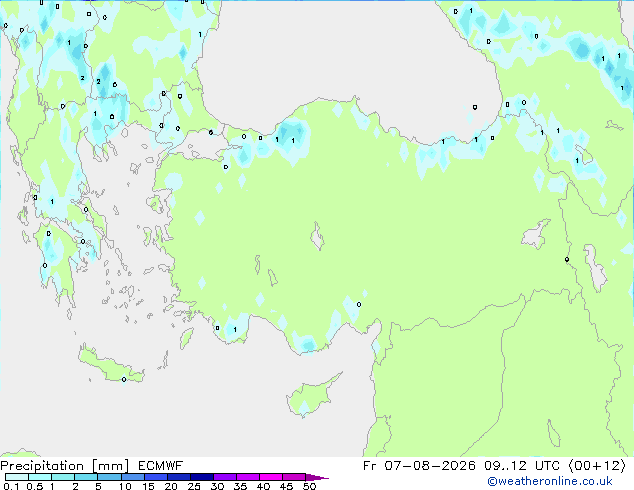The width and height of the screenshot is (634, 490).
Task: Click the '(00+12)' forecast run text
Action: [598, 466]
